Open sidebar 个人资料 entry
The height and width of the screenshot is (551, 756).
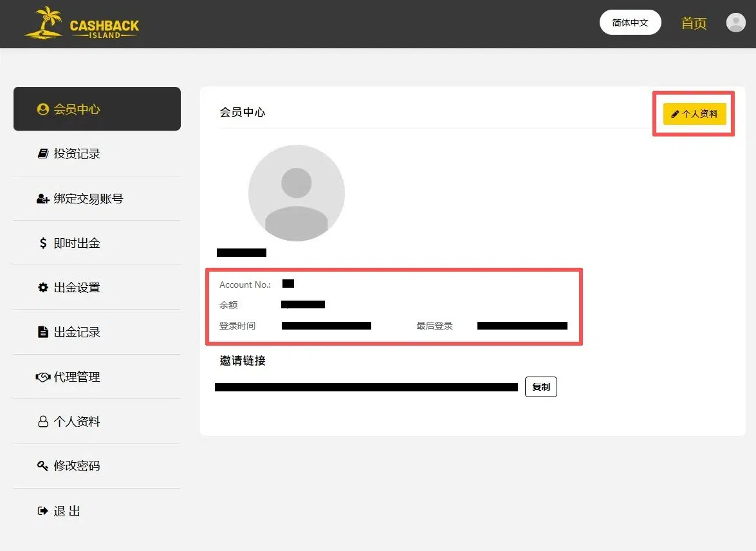click(97, 421)
